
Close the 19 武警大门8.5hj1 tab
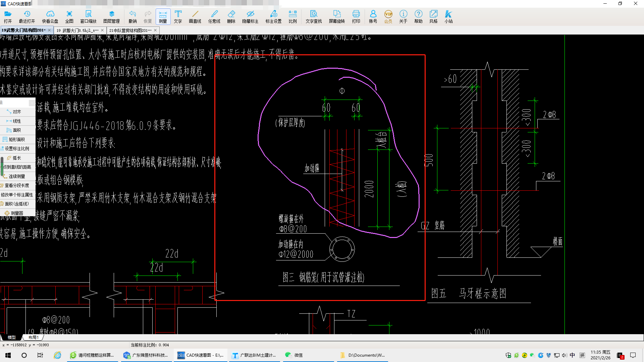[102, 30]
